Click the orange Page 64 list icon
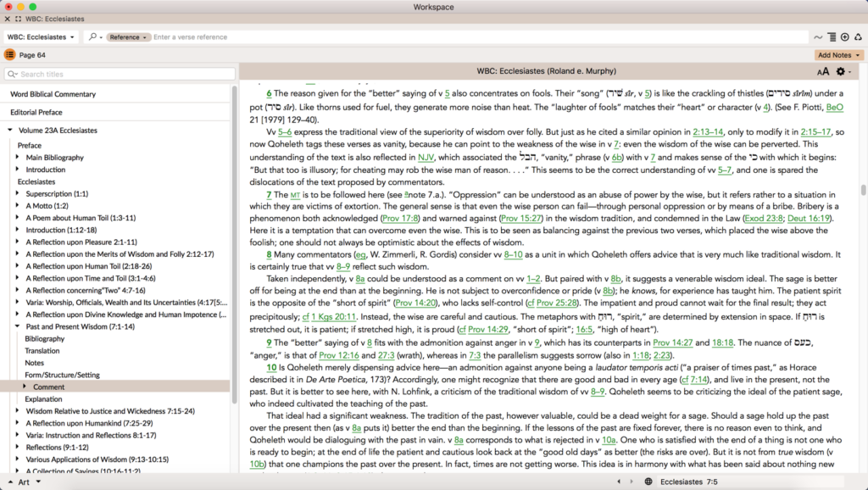This screenshot has width=868, height=490. (8, 54)
